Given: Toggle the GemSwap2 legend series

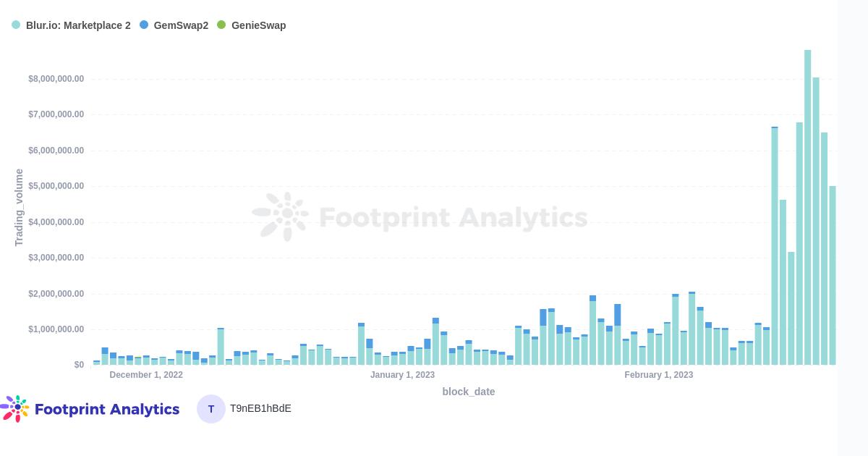Looking at the screenshot, I should (x=174, y=25).
